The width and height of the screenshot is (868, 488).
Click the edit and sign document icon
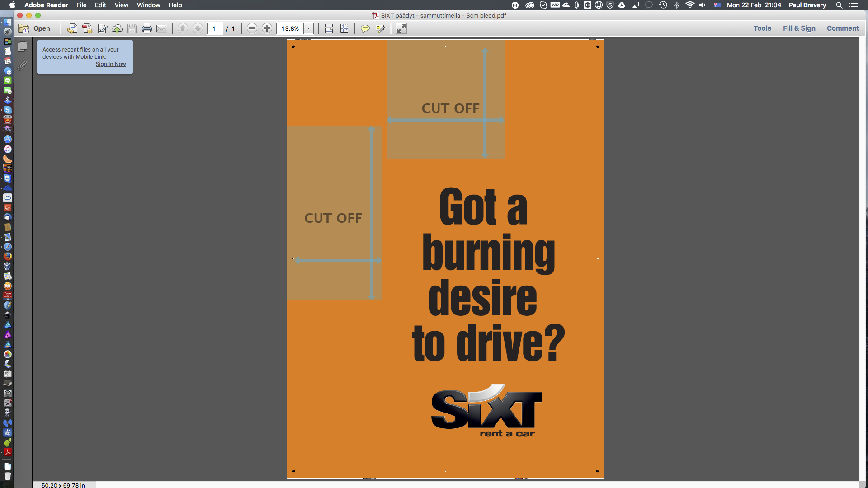click(x=103, y=28)
